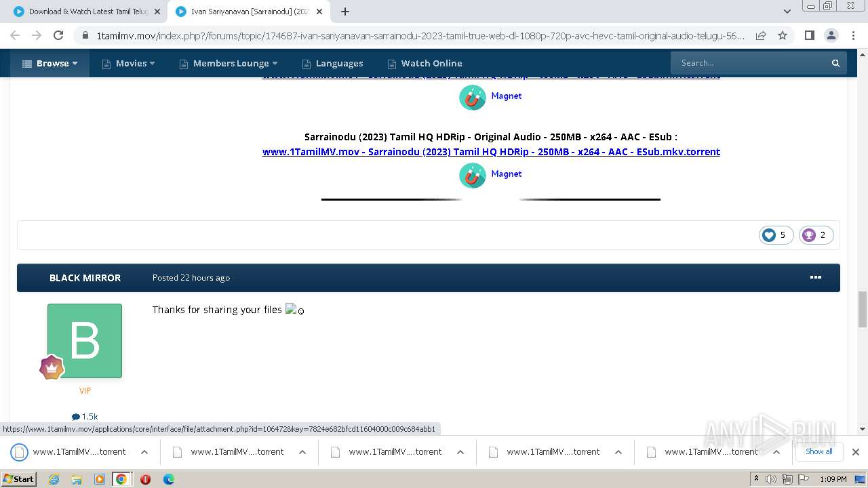Screen dimensions: 868x488
Task: Expand options for the second torrent download
Action: [x=302, y=452]
